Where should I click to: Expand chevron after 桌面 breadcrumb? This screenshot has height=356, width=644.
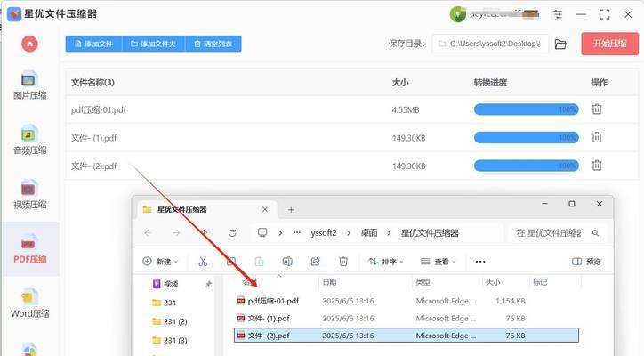[389, 233]
